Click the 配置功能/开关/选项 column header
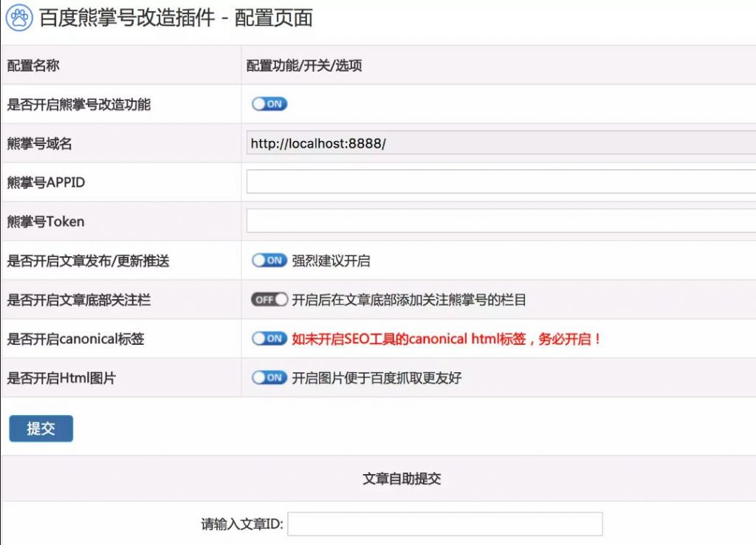 pos(304,66)
